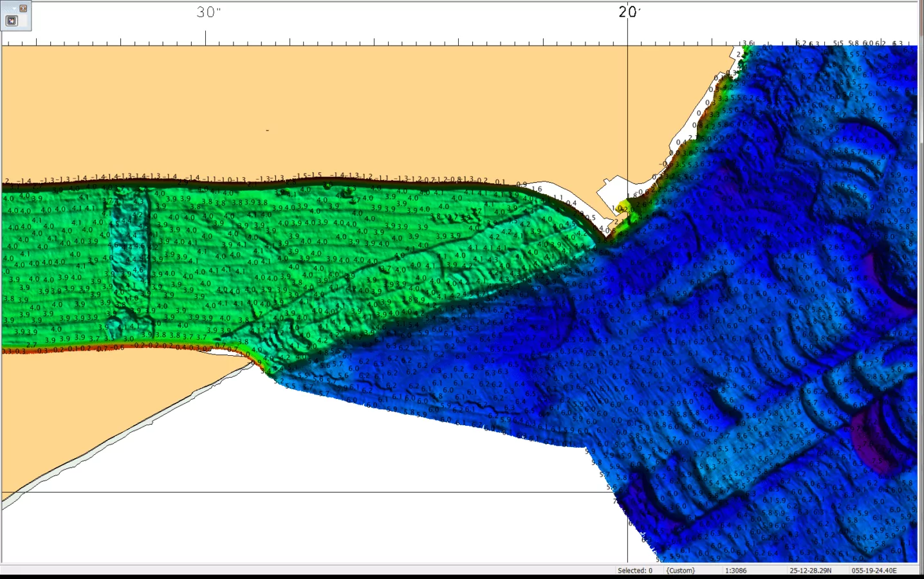Click the 20' label on the top ruler
Viewport: 924px width, 579px height.
pyautogui.click(x=629, y=11)
